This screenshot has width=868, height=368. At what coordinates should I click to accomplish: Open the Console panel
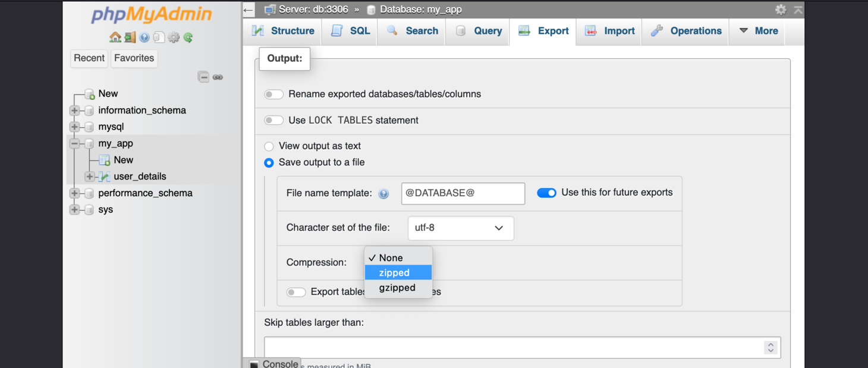tap(280, 364)
